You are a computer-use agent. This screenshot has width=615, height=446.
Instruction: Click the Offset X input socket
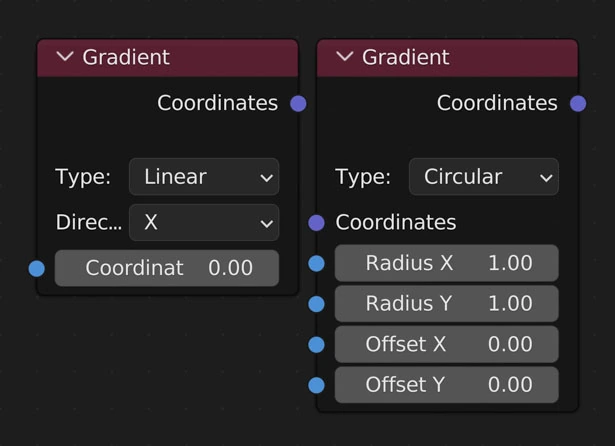tap(317, 345)
